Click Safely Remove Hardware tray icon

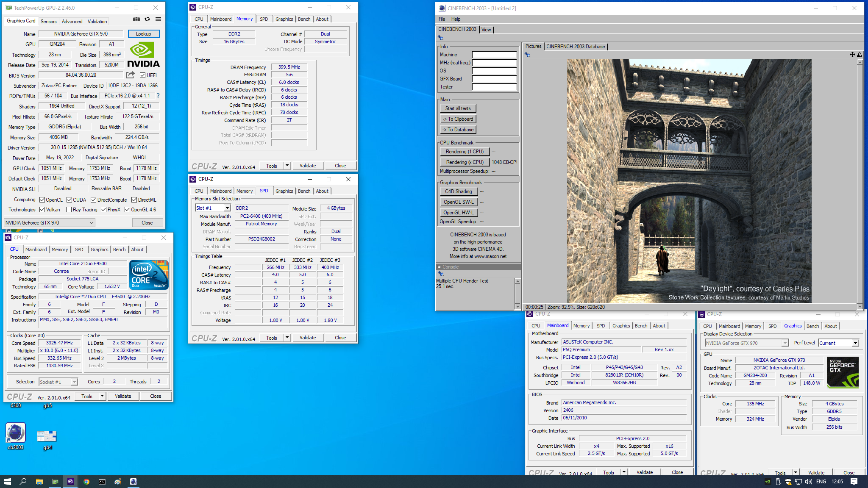coord(778,482)
